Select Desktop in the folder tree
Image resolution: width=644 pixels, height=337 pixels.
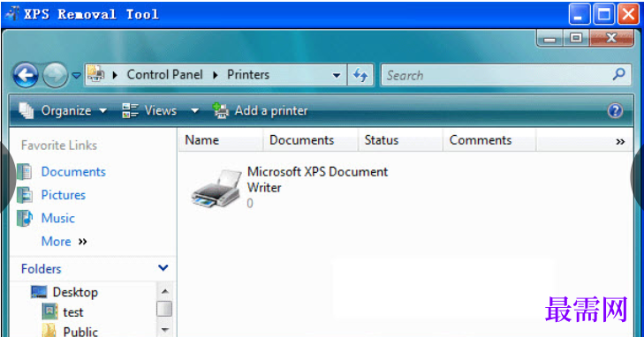click(x=75, y=292)
